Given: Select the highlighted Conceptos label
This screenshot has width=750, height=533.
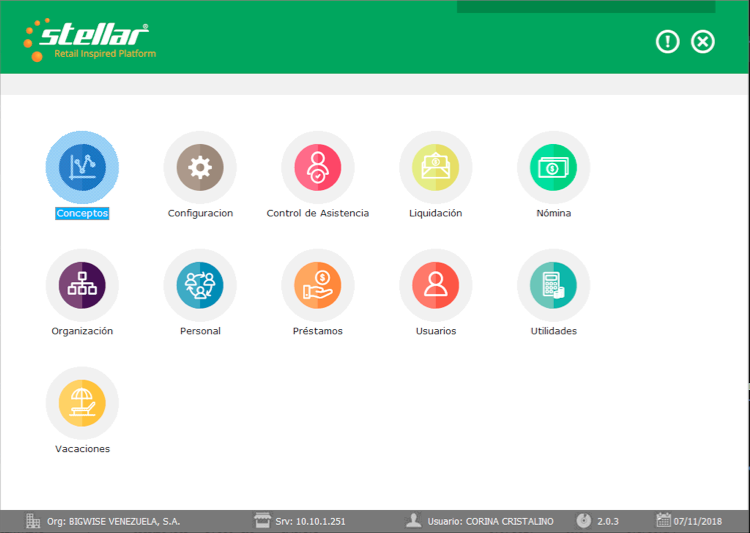Looking at the screenshot, I should (x=82, y=213).
